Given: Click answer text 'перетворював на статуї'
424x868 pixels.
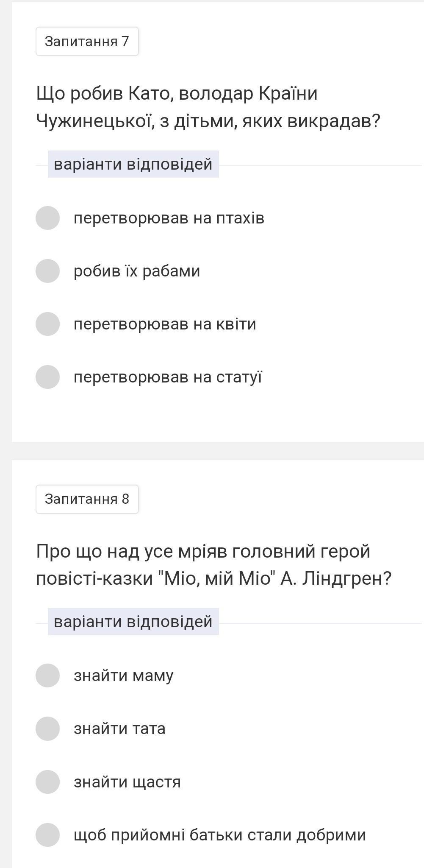Looking at the screenshot, I should click(168, 377).
